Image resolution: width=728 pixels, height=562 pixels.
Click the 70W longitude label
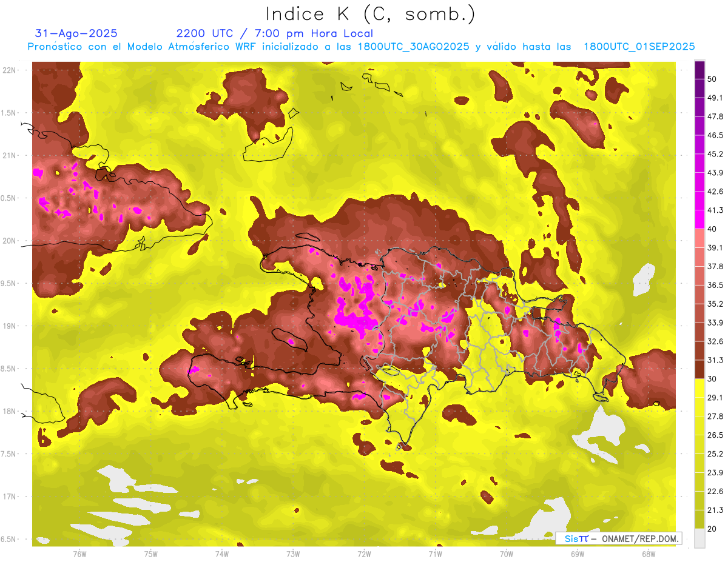point(506,554)
